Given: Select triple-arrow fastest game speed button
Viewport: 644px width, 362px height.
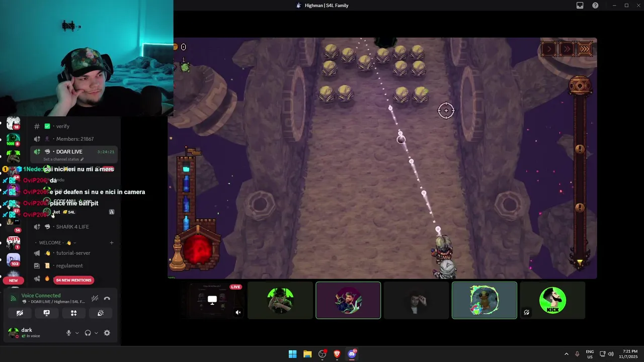Looking at the screenshot, I should click(x=585, y=49).
